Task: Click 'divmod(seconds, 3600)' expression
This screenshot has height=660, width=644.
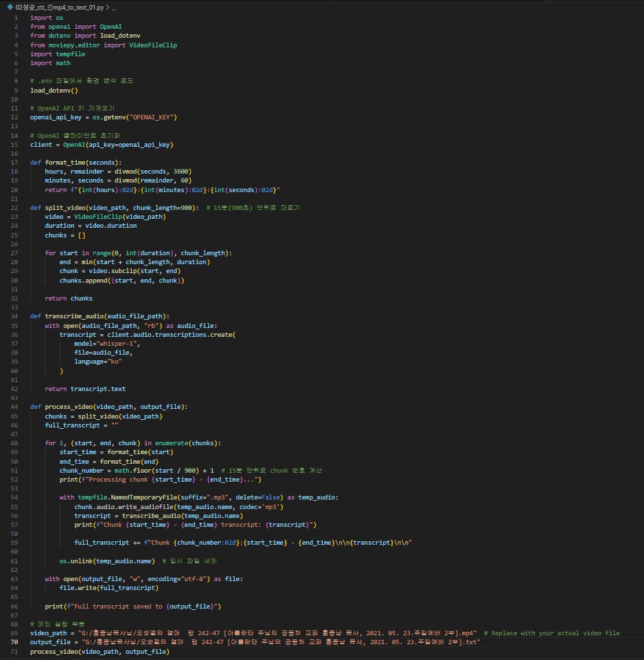Action: (x=153, y=172)
